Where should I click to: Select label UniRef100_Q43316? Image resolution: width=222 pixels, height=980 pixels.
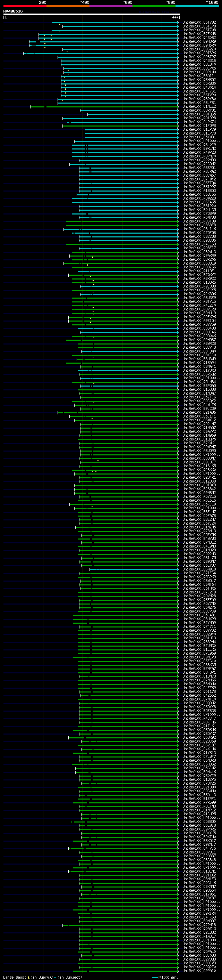(199, 60)
